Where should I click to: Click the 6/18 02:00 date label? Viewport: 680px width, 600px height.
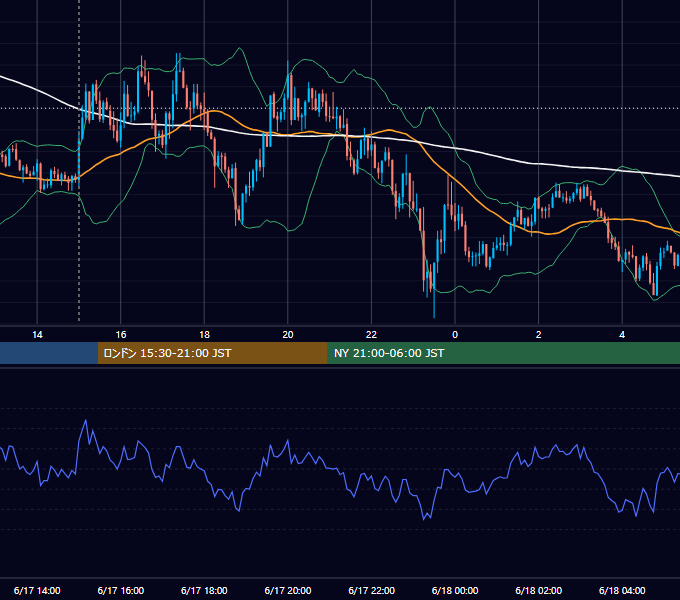(539, 590)
